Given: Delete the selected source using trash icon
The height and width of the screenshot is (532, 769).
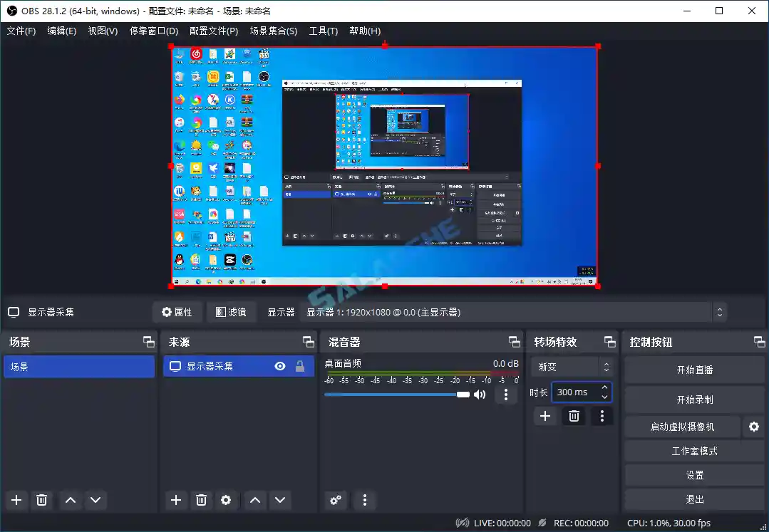Looking at the screenshot, I should (201, 500).
